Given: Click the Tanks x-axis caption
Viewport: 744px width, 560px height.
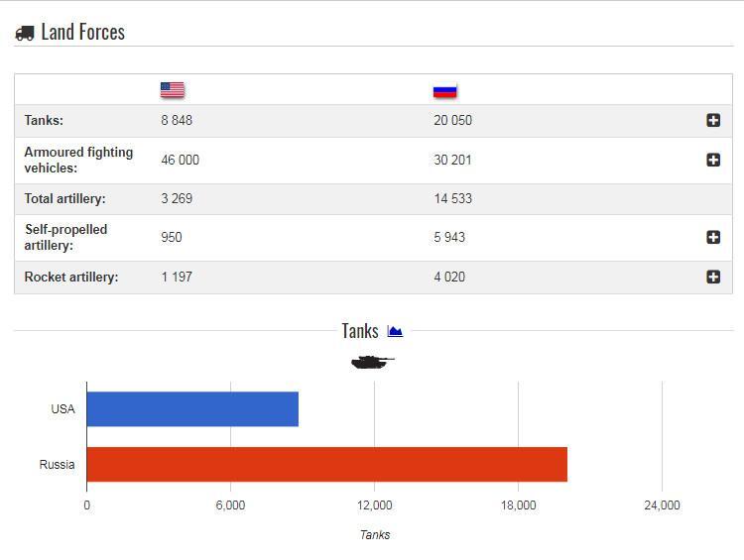Looking at the screenshot, I should click(374, 534).
